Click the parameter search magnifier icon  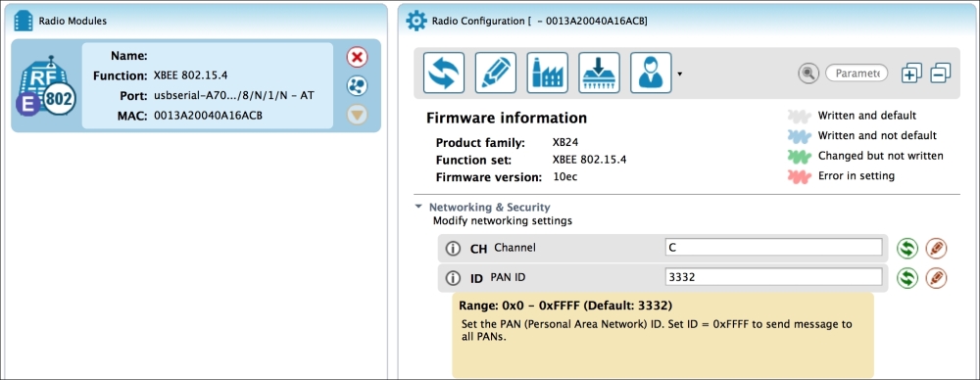point(808,73)
